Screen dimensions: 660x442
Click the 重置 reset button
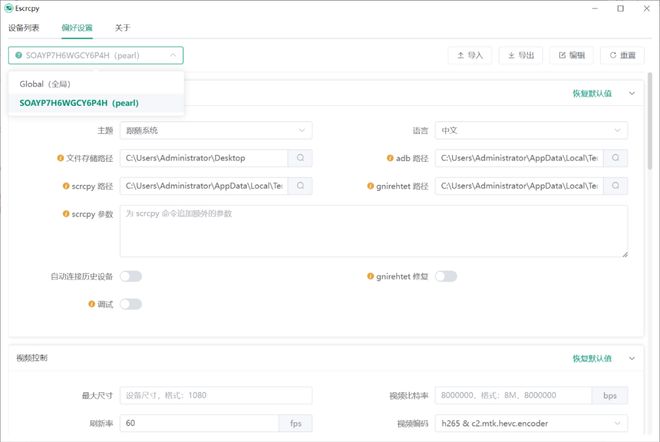pos(622,55)
